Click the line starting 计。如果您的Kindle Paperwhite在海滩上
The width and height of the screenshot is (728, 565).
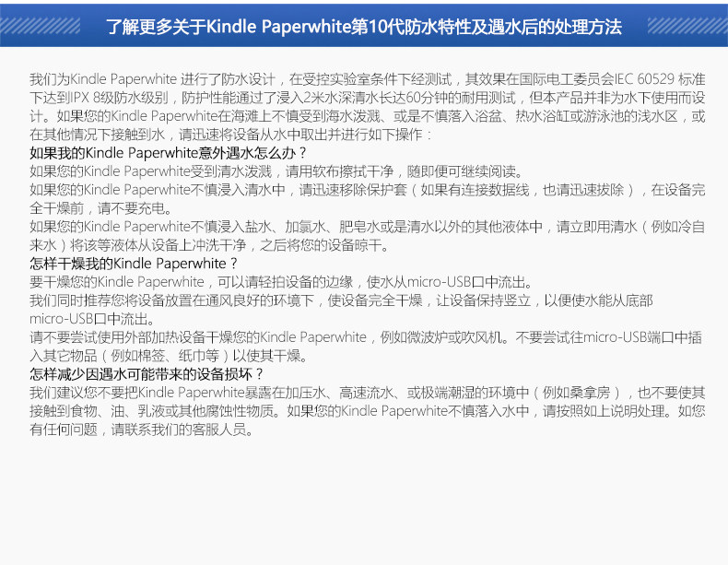click(x=368, y=116)
